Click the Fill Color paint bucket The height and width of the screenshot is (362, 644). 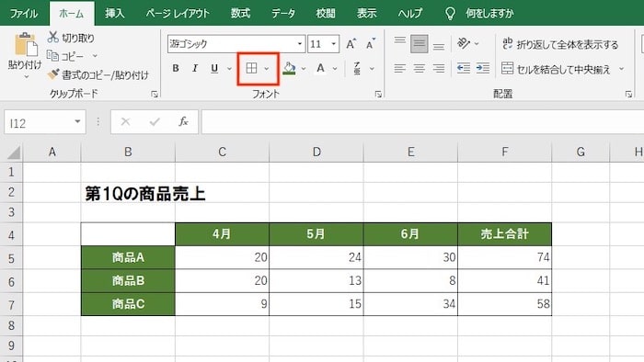click(x=289, y=68)
